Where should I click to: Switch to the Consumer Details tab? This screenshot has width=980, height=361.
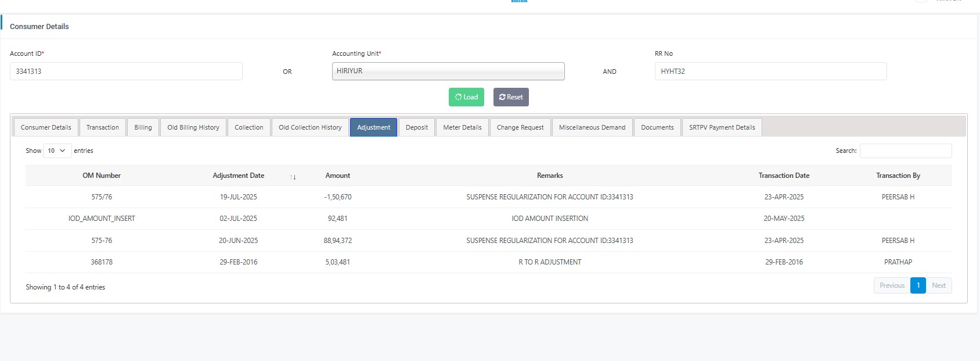coord(46,127)
